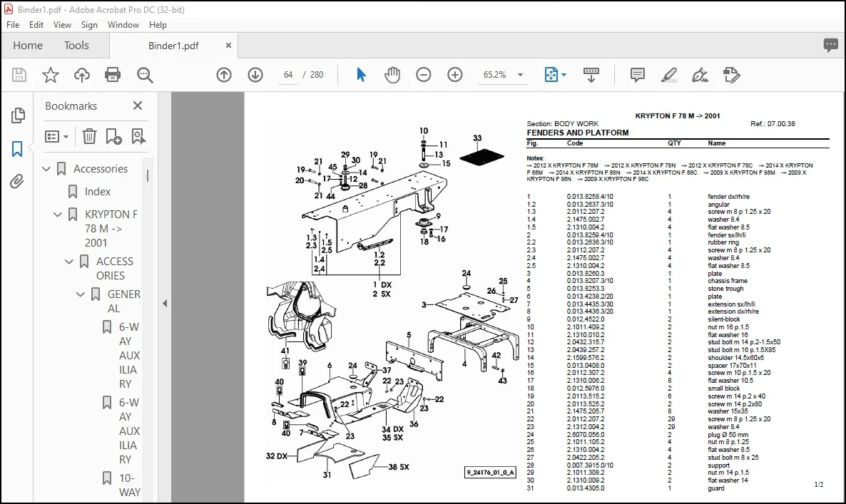Screen dimensions: 846x504
Task: Open the Sign document pen tool
Action: coord(700,75)
